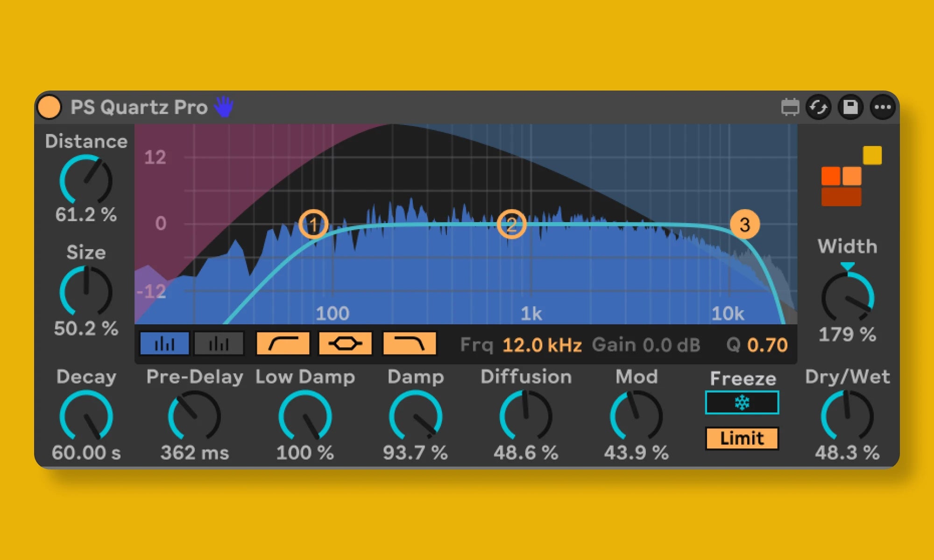934x560 pixels.
Task: Select the bell filter shape icon
Action: click(345, 344)
